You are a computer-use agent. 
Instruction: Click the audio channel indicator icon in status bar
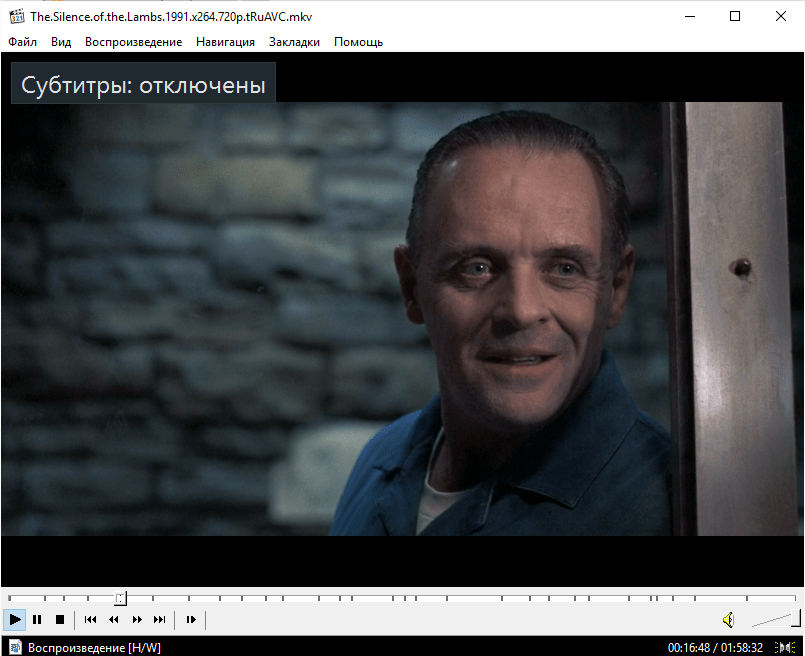pos(784,648)
